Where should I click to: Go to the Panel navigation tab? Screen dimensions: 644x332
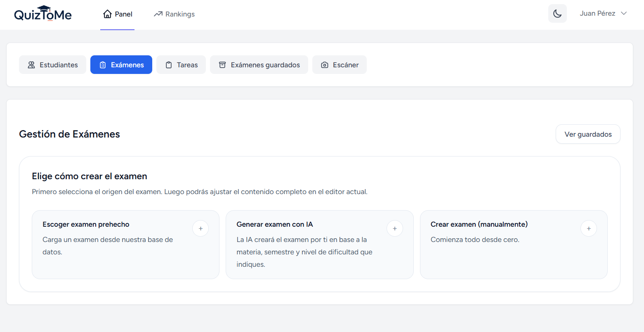coord(118,14)
